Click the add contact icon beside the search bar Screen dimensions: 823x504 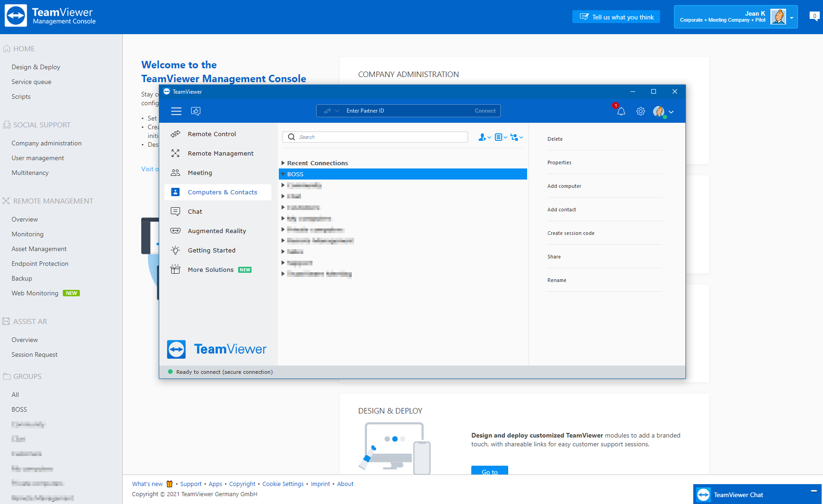(483, 137)
